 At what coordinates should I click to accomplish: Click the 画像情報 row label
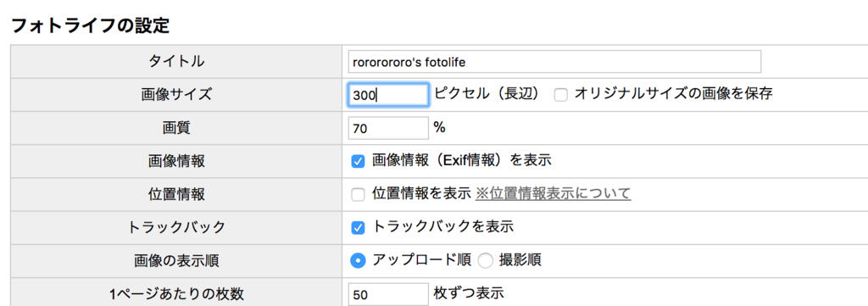[x=176, y=161]
